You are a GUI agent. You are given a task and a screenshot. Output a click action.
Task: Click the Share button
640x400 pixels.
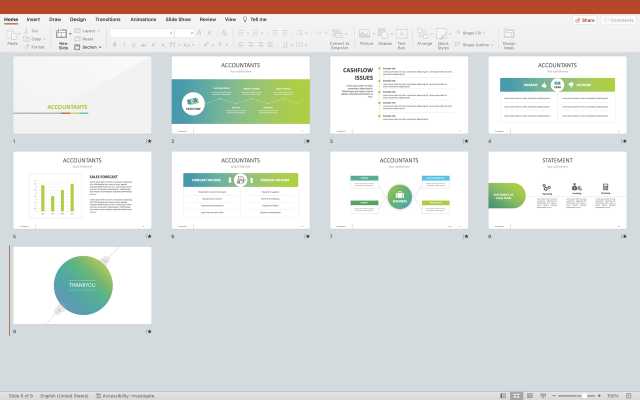585,19
